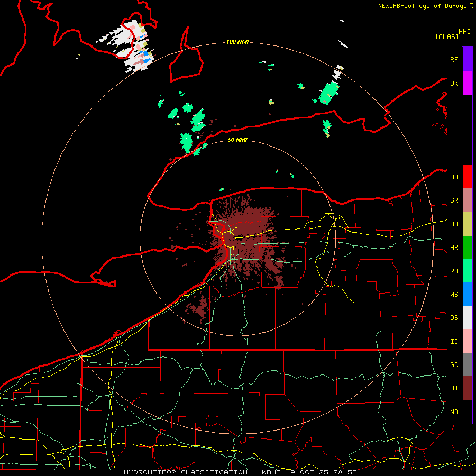The image size is (476, 476).
Task: Click the GC legend label
Action: click(x=454, y=365)
